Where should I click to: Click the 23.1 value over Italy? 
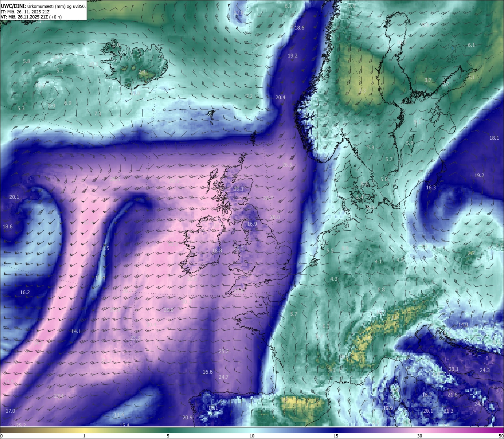point(454,369)
